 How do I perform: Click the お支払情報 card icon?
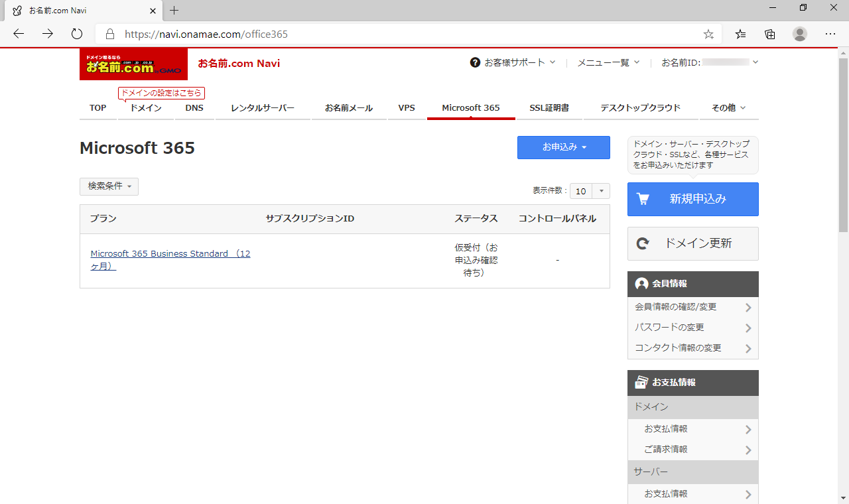(x=641, y=383)
